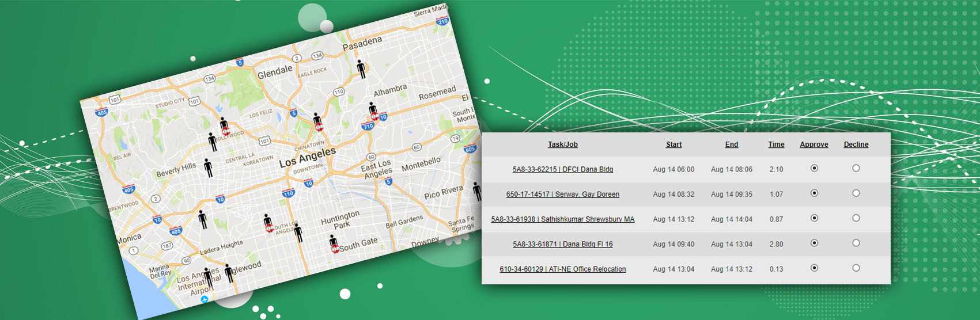Open the 610-34-60129 ATI-NE Office Relocation link
The height and width of the screenshot is (320, 980).
tap(562, 269)
